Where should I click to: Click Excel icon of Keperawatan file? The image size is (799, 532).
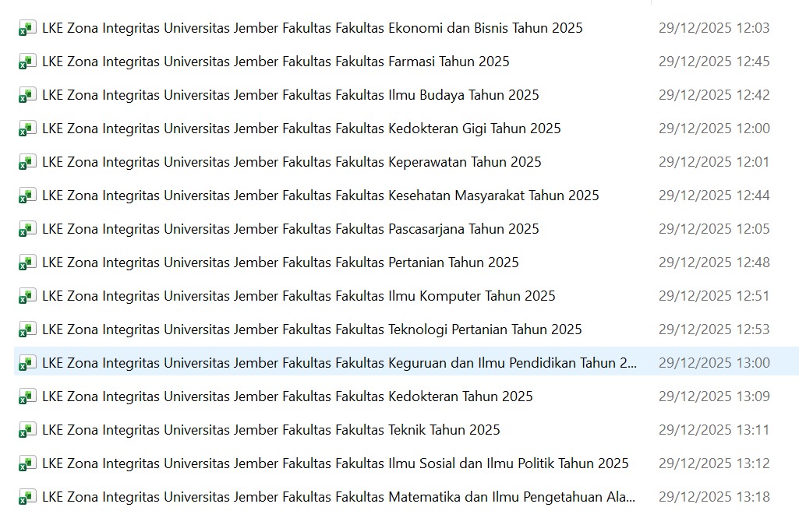pos(27,163)
